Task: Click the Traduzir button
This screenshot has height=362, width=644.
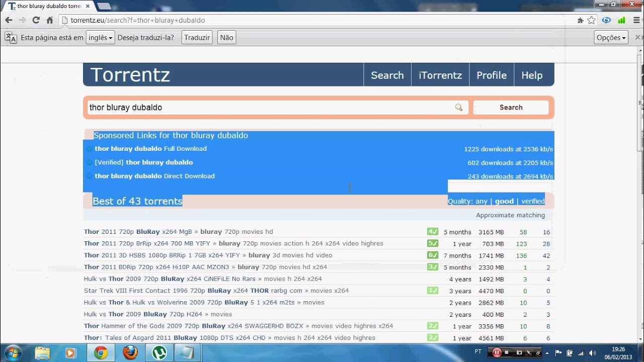Action: (x=197, y=38)
